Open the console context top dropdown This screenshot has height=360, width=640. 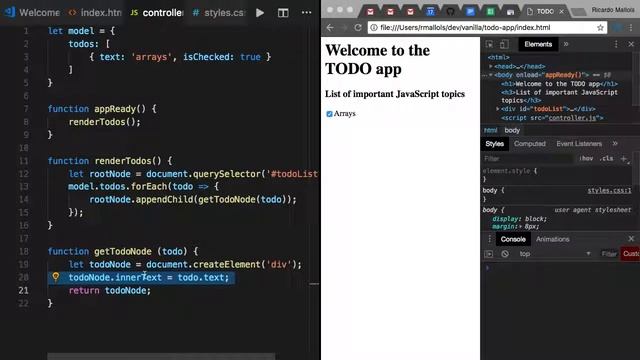click(554, 254)
